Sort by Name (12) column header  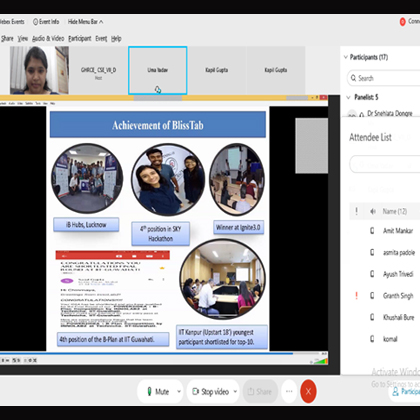click(x=395, y=211)
